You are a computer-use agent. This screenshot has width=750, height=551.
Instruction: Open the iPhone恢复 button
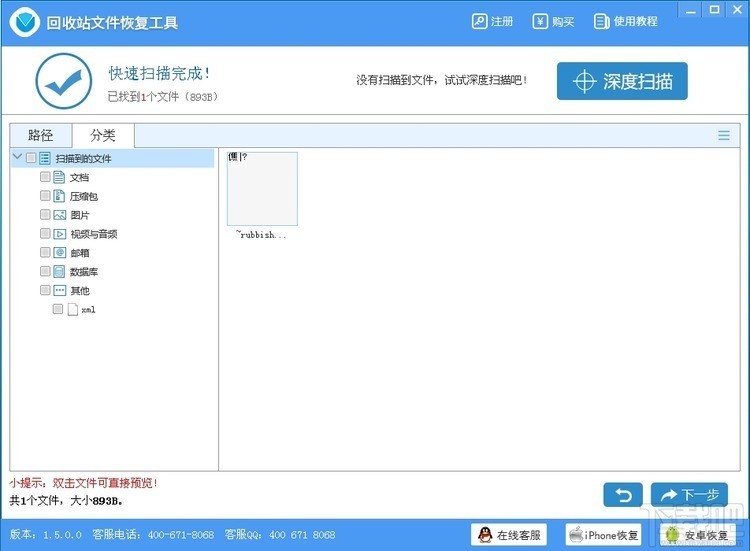pyautogui.click(x=603, y=535)
